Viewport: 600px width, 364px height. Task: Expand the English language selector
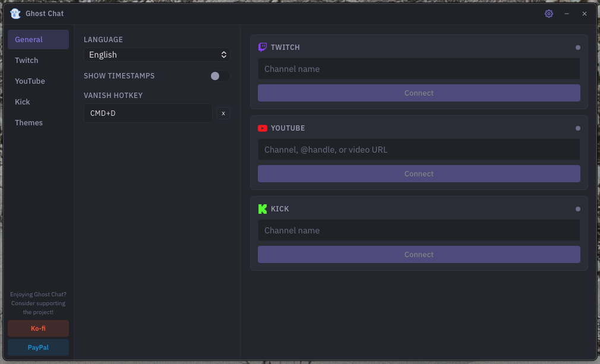[x=157, y=54]
